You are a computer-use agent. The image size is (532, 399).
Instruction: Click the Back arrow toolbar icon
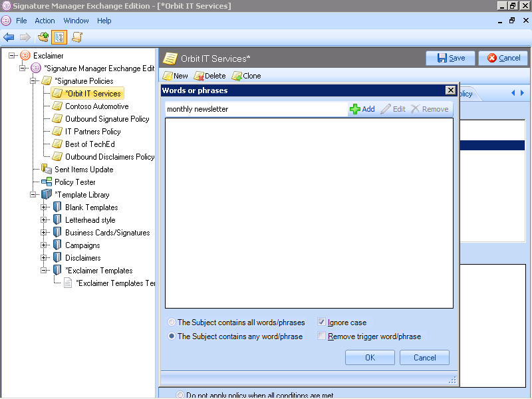[9, 37]
